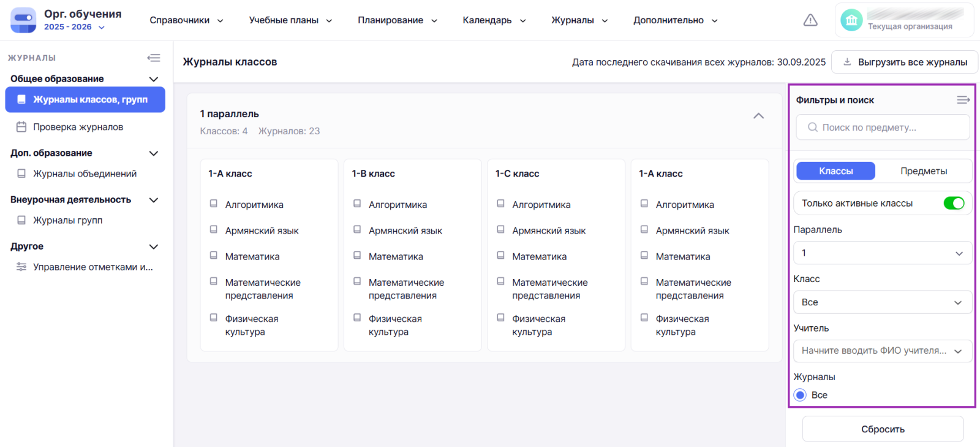Image resolution: width=980 pixels, height=447 pixels.
Task: Disable the Только активные классы toggle
Action: coord(954,203)
